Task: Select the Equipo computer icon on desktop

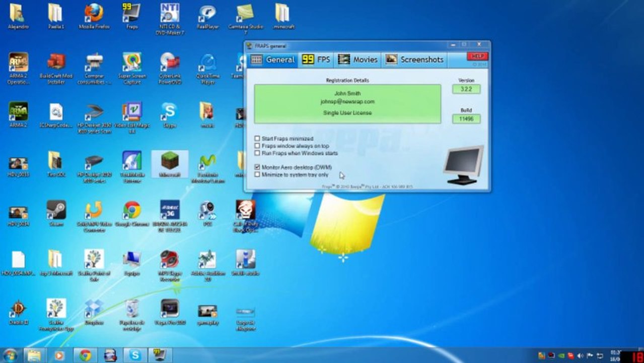Action: [131, 263]
